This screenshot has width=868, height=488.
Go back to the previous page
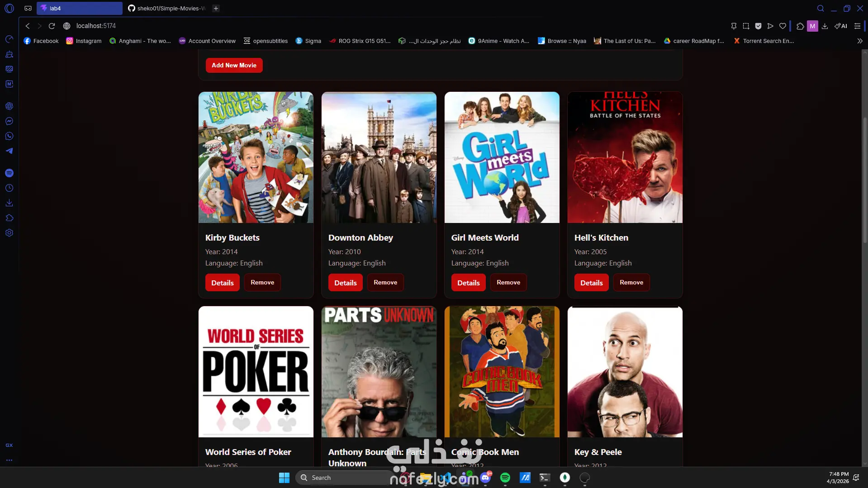28,26
